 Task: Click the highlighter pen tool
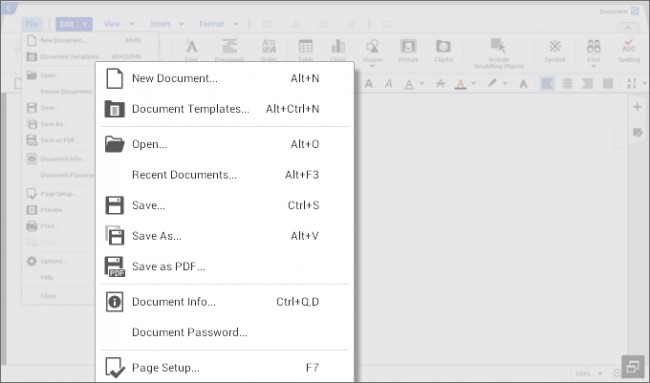click(x=492, y=83)
